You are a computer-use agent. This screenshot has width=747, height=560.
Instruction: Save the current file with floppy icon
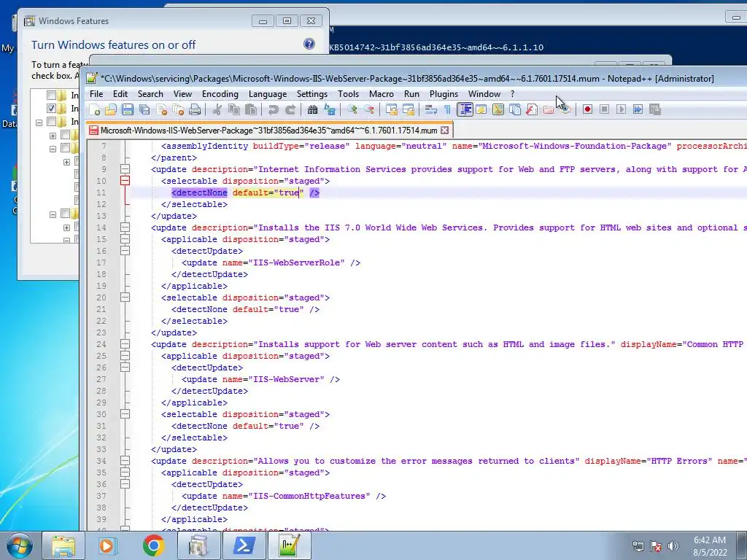coord(127,110)
